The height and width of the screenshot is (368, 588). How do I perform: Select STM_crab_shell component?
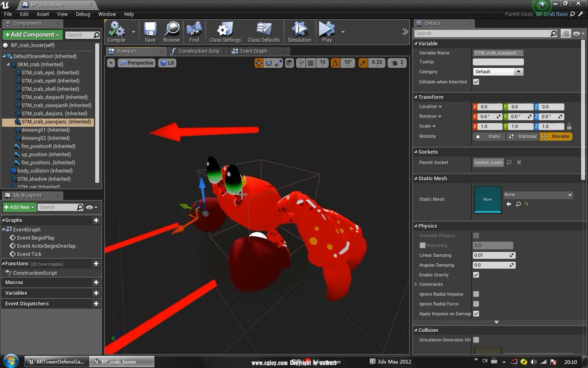point(50,89)
